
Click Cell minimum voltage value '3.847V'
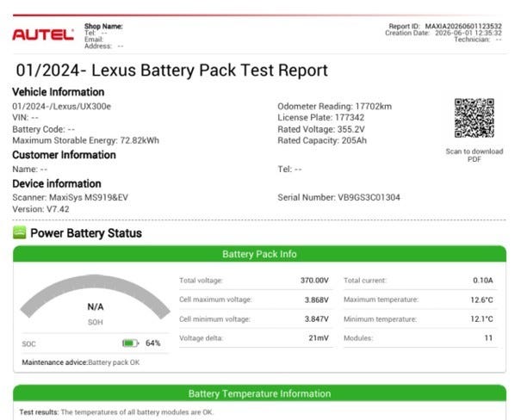[x=316, y=319]
